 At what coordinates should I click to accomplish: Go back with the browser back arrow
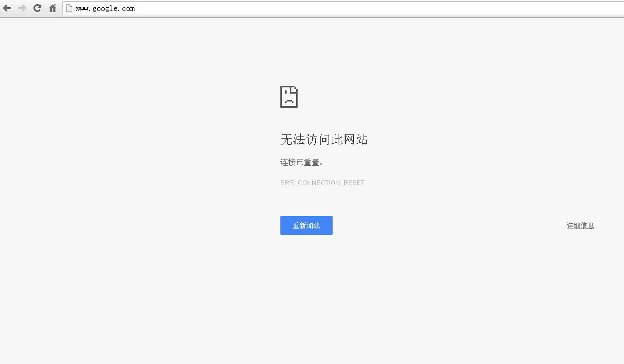point(7,8)
